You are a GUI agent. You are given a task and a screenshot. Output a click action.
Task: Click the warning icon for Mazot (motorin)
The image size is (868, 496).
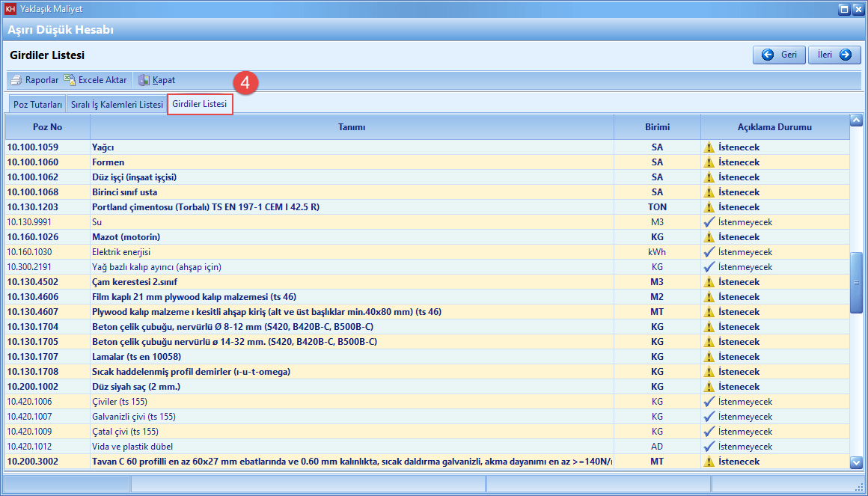pyautogui.click(x=709, y=237)
